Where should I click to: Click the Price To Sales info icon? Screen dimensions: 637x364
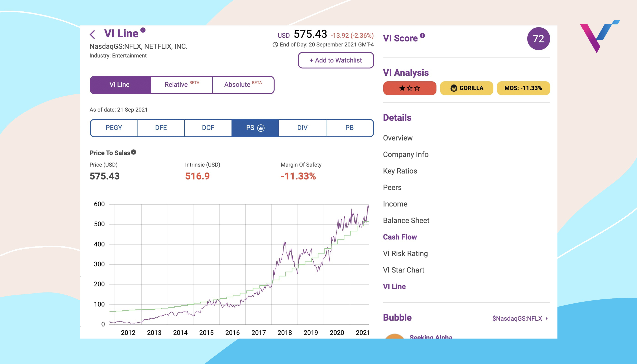click(x=134, y=152)
